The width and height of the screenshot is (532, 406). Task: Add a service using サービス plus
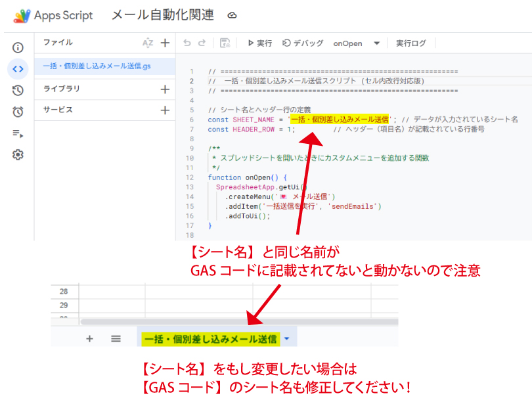pyautogui.click(x=165, y=110)
